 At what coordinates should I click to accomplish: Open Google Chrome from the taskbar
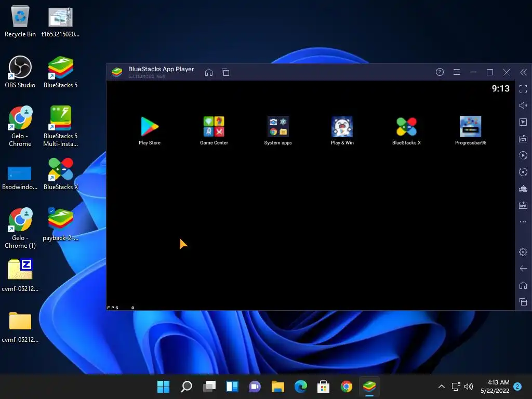(347, 387)
